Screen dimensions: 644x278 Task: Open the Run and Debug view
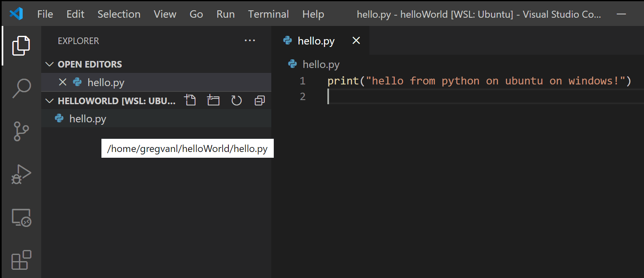pyautogui.click(x=21, y=174)
